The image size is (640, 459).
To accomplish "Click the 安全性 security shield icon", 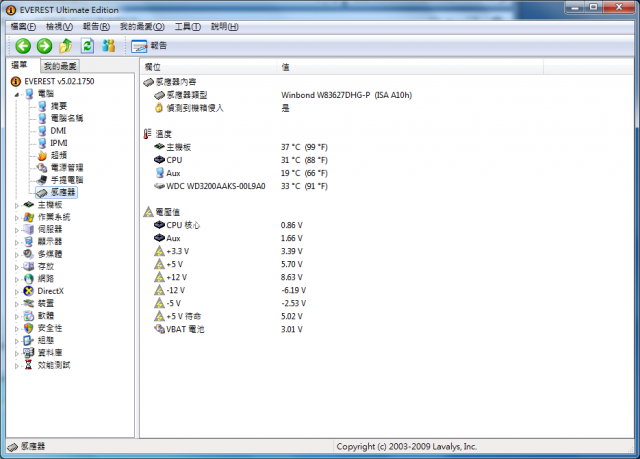I will pos(29,328).
